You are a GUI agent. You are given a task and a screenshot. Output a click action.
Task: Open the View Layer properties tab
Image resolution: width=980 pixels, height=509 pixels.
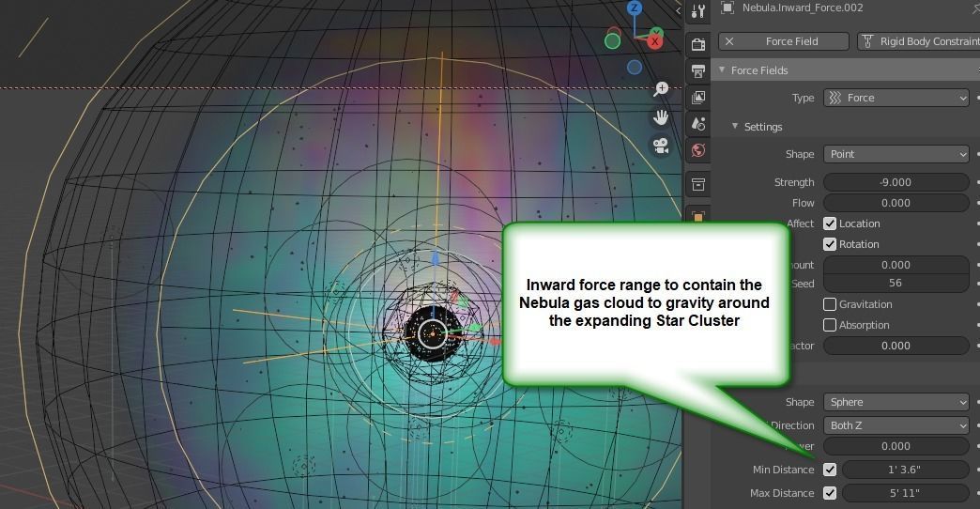(x=698, y=97)
